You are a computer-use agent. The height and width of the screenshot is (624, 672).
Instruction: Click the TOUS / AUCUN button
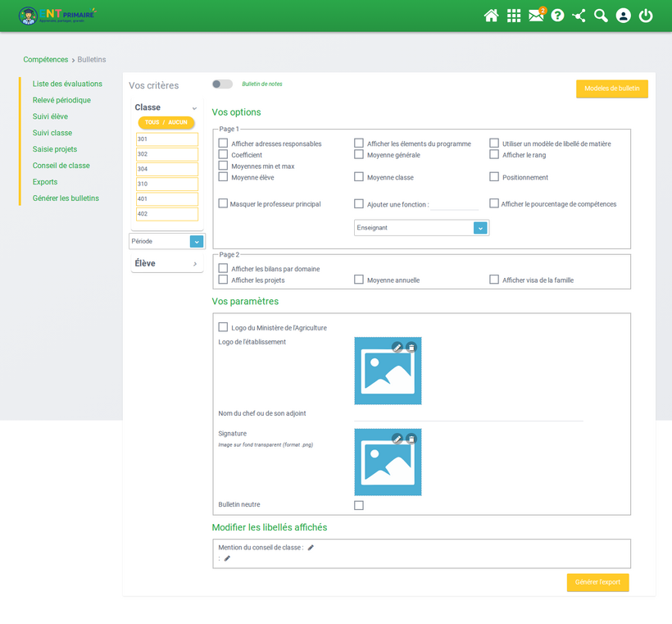[x=166, y=123]
